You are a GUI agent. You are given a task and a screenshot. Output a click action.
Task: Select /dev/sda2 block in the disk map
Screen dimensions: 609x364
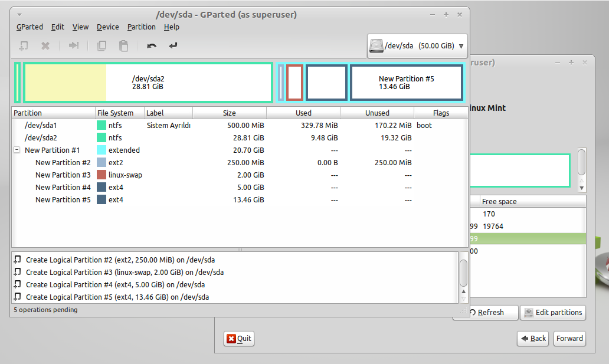(x=148, y=83)
